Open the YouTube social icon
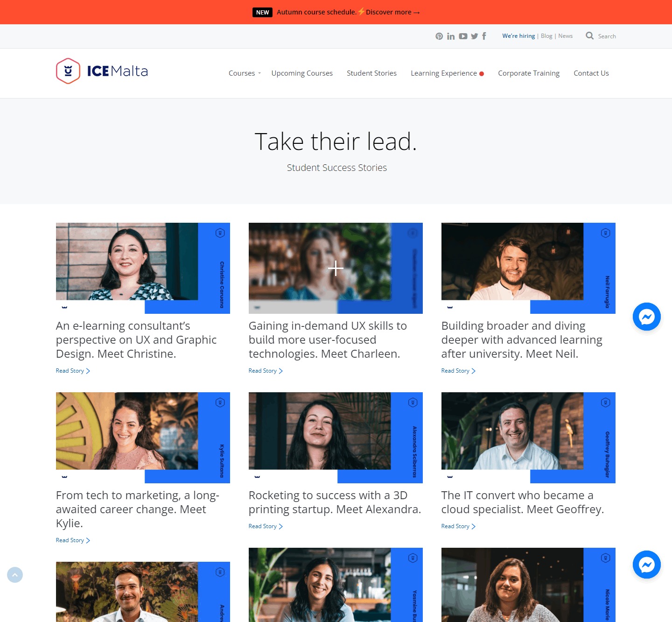Image resolution: width=672 pixels, height=622 pixels. tap(463, 36)
